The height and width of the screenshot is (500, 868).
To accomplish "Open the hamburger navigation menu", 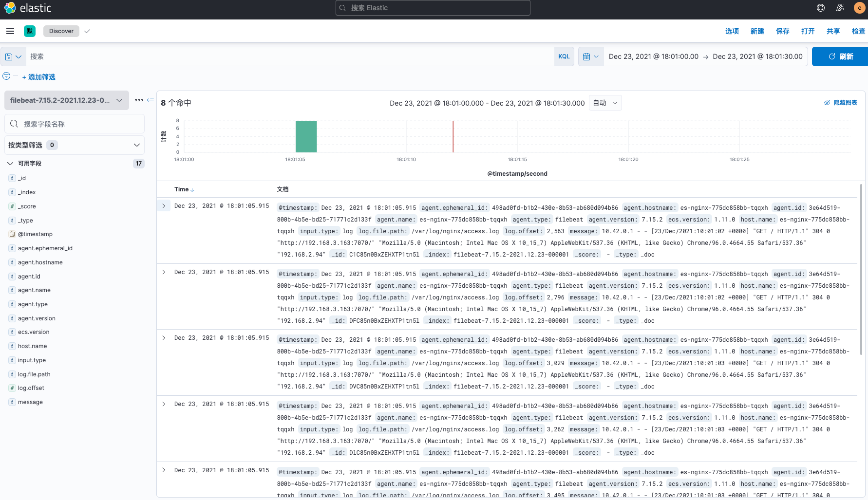I will pos(10,31).
